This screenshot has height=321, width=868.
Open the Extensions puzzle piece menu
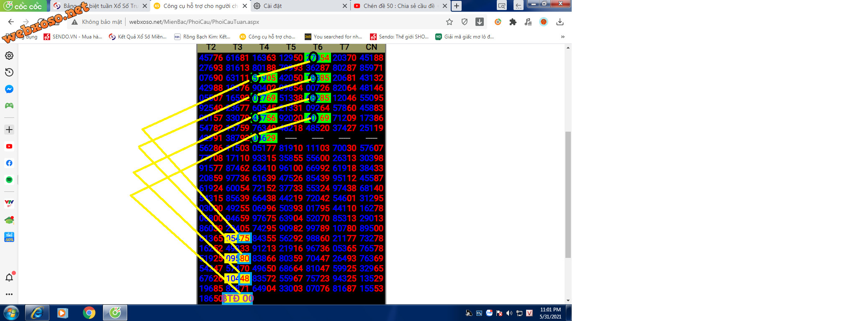(x=513, y=22)
